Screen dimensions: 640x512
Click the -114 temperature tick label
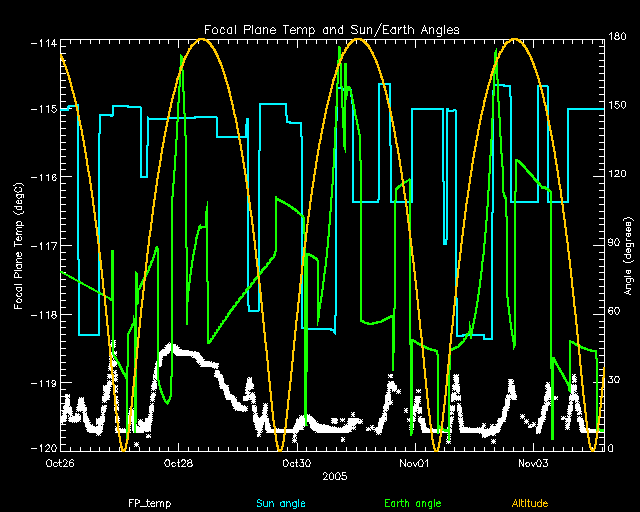click(43, 43)
